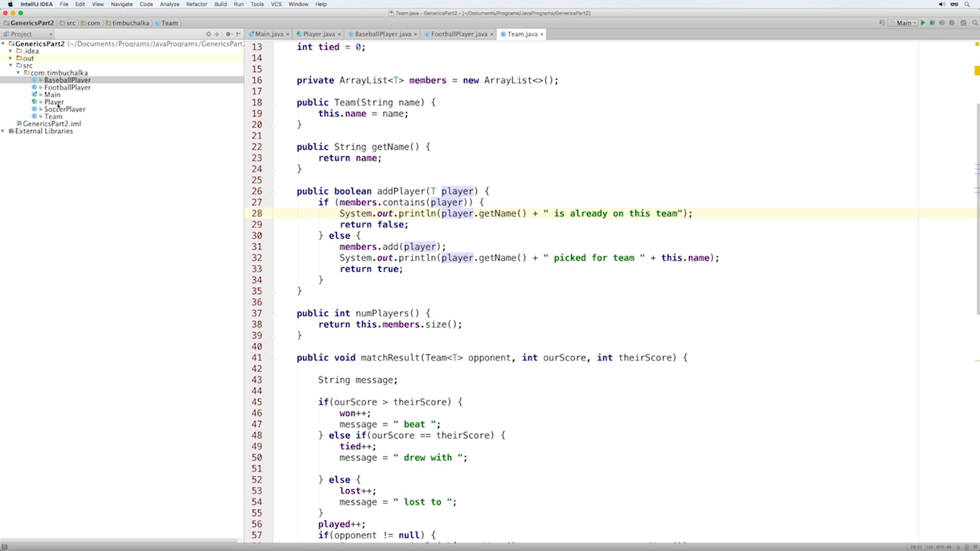Select the Analyze menu icon

pos(169,5)
